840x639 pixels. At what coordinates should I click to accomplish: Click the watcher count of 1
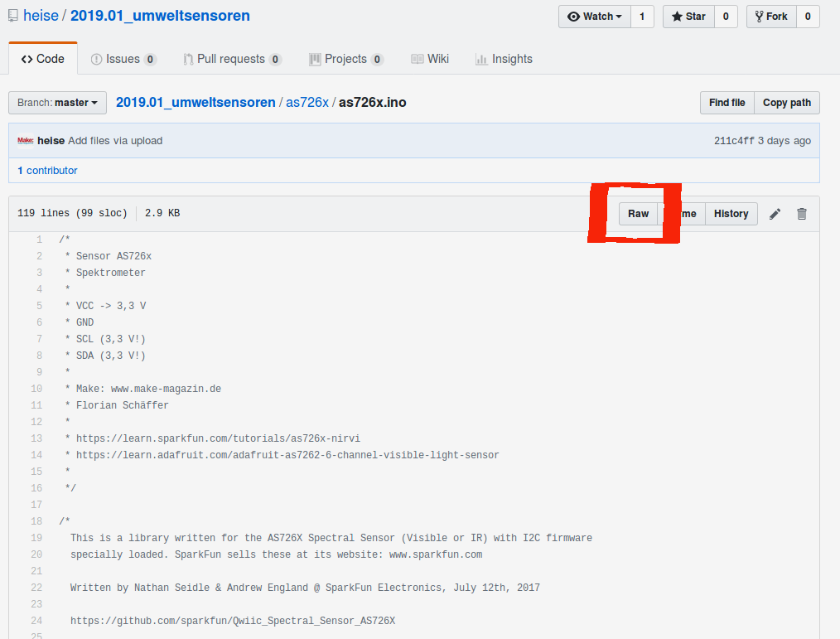click(x=642, y=17)
